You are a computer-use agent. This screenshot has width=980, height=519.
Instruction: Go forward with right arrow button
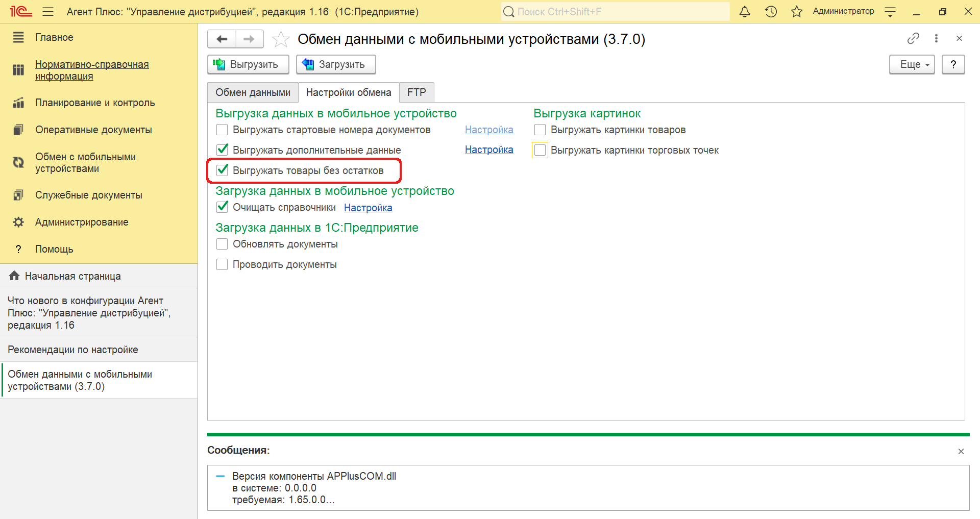point(249,39)
